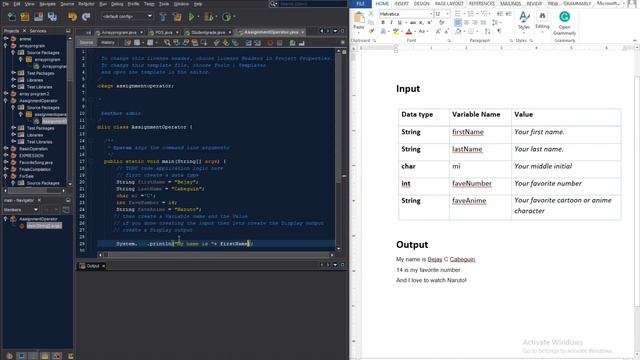The height and width of the screenshot is (360, 640).
Task: Expand the FavoriteSong.java project node
Action: click(x=6, y=162)
